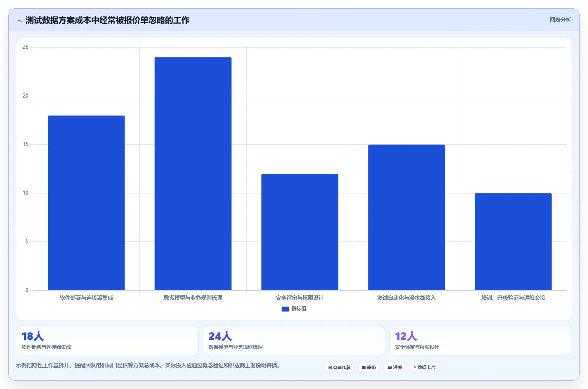Click the 软件部署与连接器集成 axis label
This screenshot has height=389, width=588.
[x=86, y=298]
